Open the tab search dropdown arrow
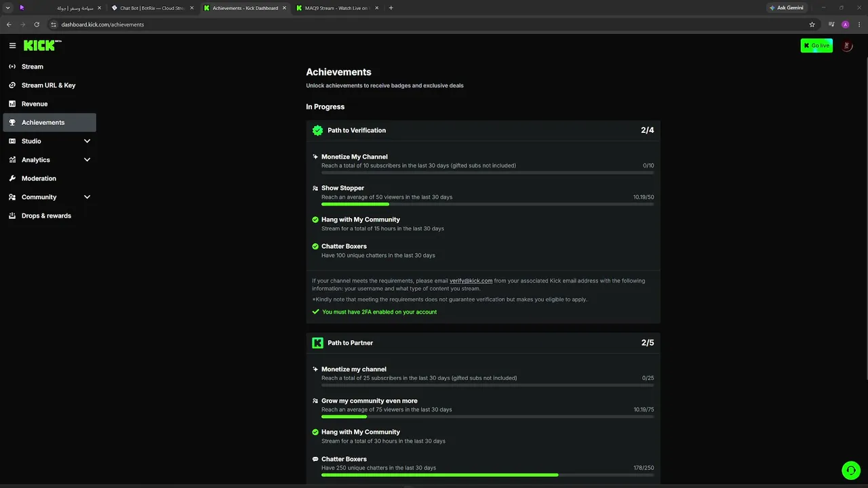868x488 pixels. click(7, 8)
